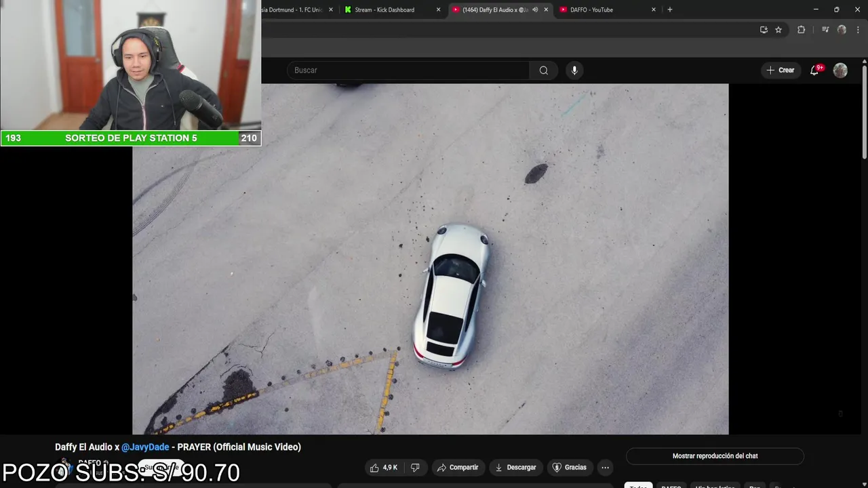Click the video title text PRAYER
The image size is (868, 488).
click(x=195, y=447)
